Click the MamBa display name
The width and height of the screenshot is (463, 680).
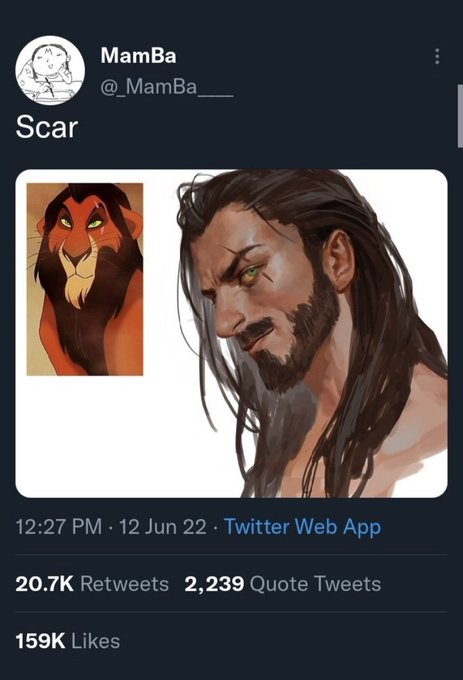(138, 56)
